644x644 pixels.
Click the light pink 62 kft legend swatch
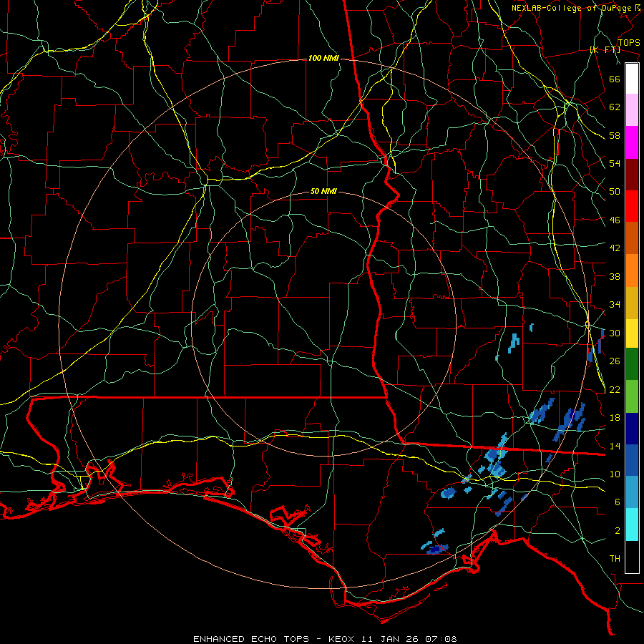632,110
